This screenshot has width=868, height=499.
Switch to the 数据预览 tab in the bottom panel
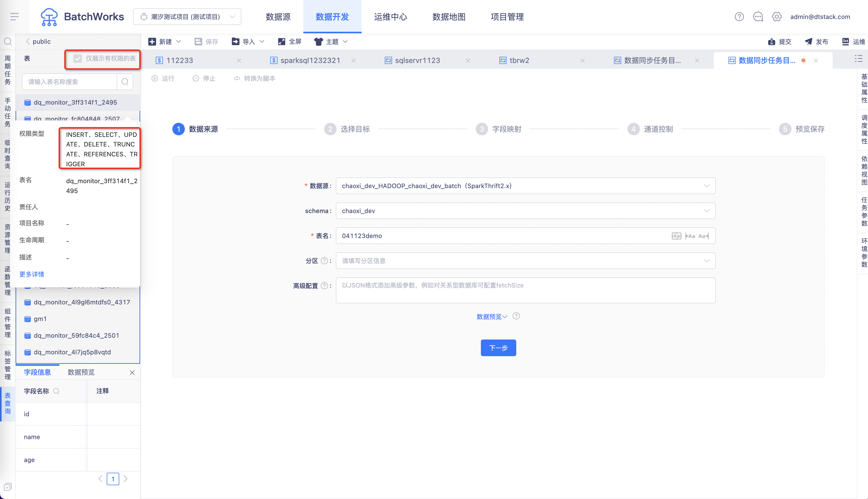[x=81, y=372]
